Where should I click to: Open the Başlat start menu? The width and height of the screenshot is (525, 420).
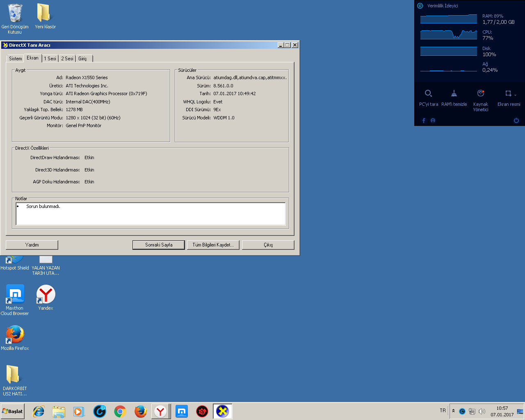(x=13, y=411)
